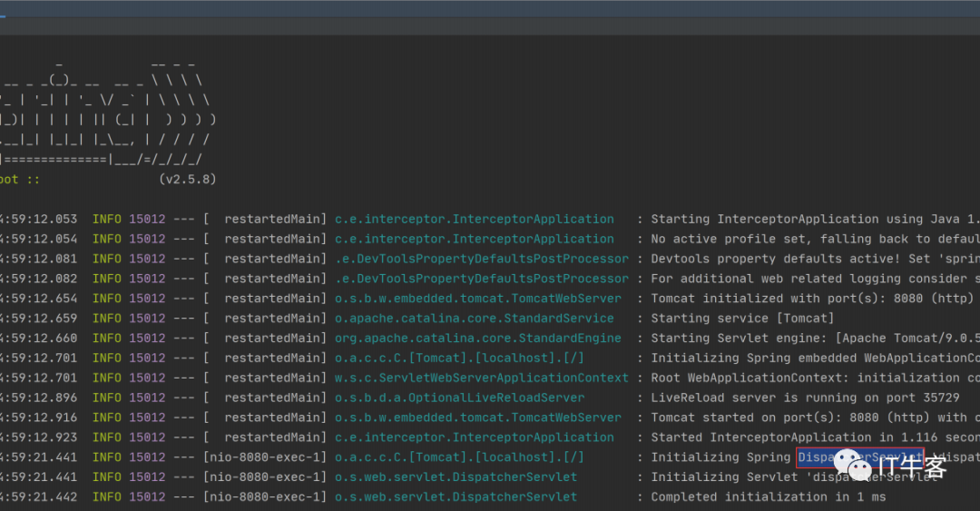Image resolution: width=980 pixels, height=511 pixels.
Task: Click 'LiveReload server is running on port 35729'
Action: tap(805, 398)
